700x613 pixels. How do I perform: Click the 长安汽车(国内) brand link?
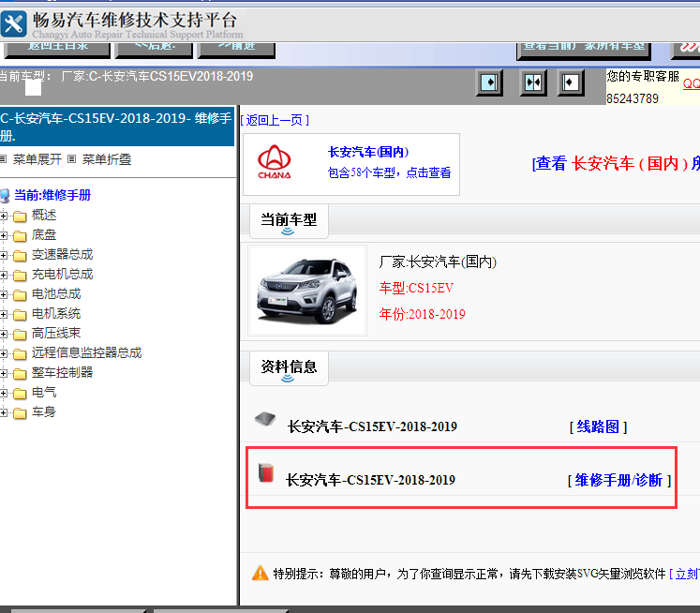369,152
